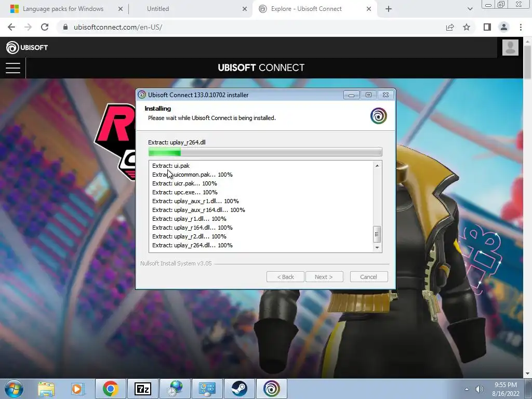Click the Chrome icon in taskbar
This screenshot has width=532, height=399.
coord(111,389)
